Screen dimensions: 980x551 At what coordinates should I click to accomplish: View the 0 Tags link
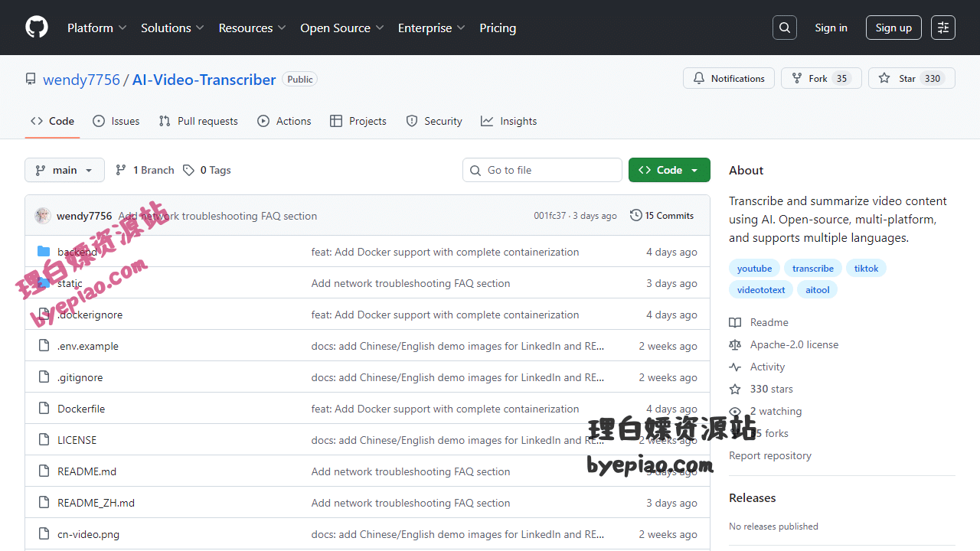[x=207, y=170]
